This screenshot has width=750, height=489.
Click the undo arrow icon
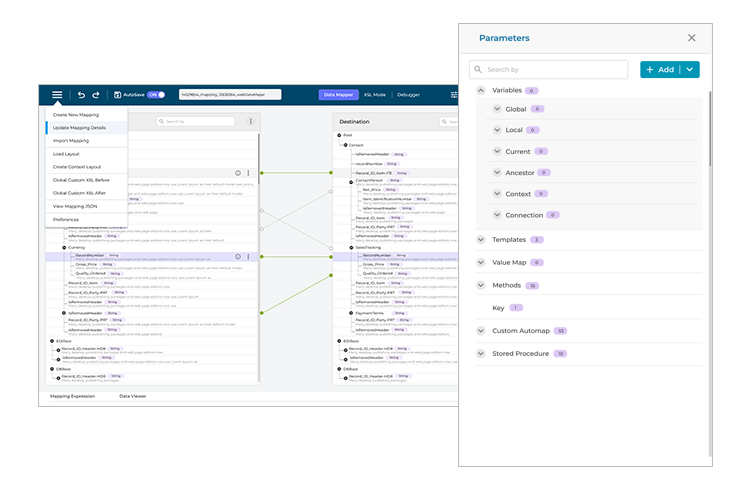pyautogui.click(x=81, y=95)
